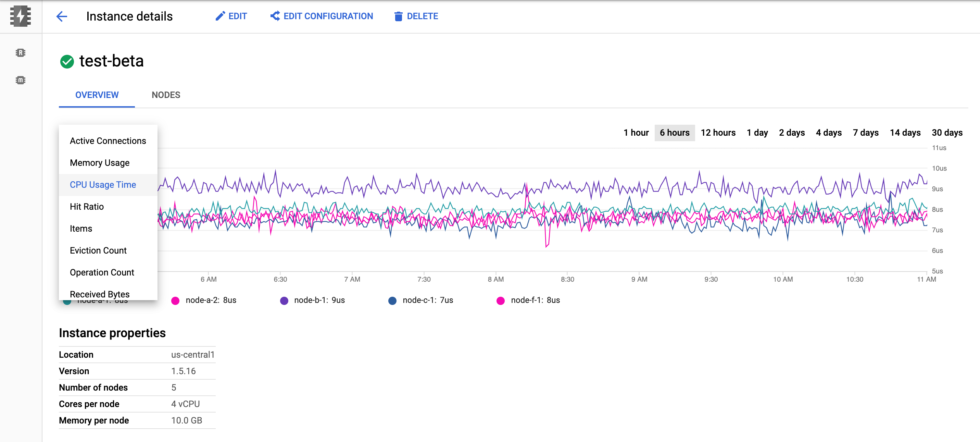Select Eviction Count menu option

click(98, 250)
